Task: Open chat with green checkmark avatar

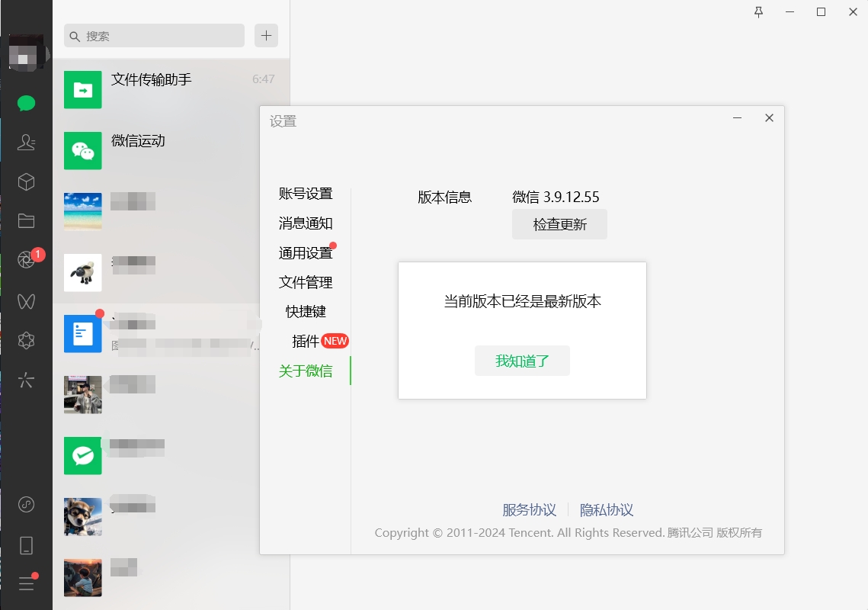Action: click(156, 455)
